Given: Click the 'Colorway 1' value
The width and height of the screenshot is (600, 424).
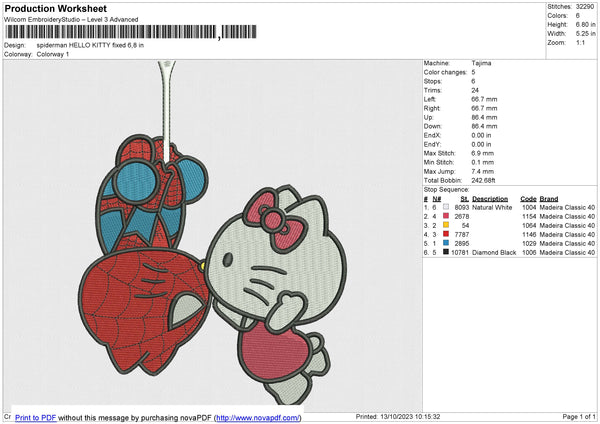Looking at the screenshot, I should [x=53, y=54].
